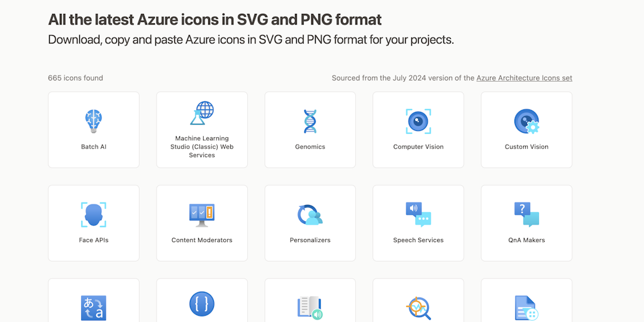Screen dimensions: 644x322
Task: Click the magnifier with crosshair icon
Action: click(418, 308)
